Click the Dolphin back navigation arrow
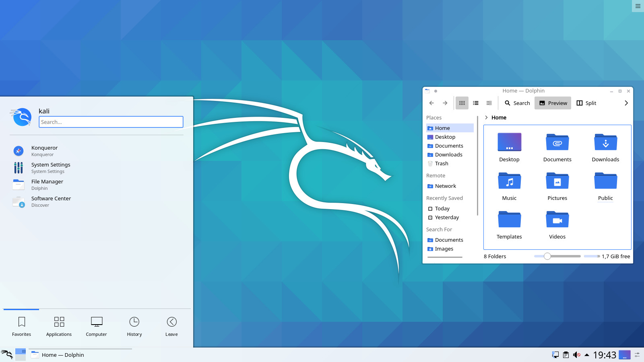This screenshot has height=362, width=644. point(431,103)
